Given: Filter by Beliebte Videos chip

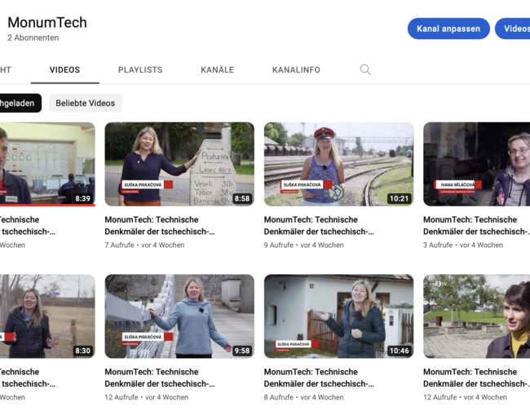Looking at the screenshot, I should 85,104.
